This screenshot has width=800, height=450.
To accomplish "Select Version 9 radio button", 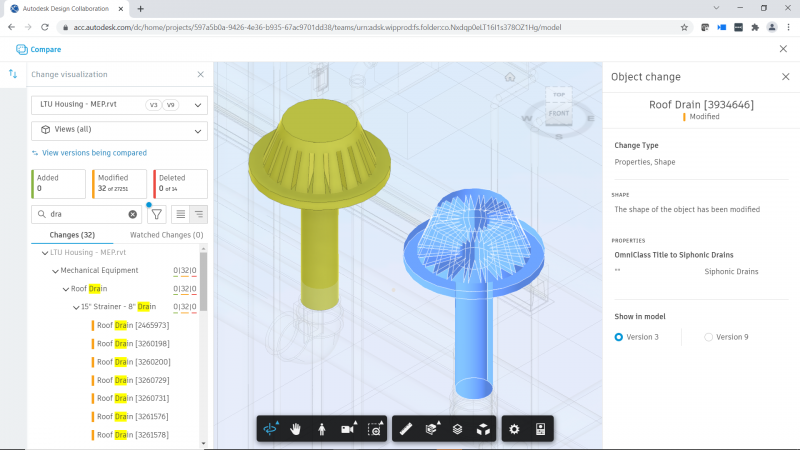I will click(x=709, y=337).
